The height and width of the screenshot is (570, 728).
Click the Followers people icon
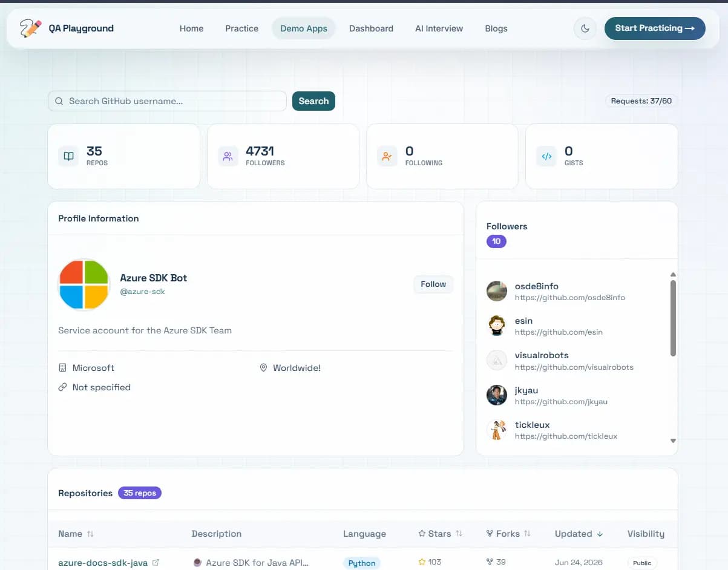(x=228, y=156)
